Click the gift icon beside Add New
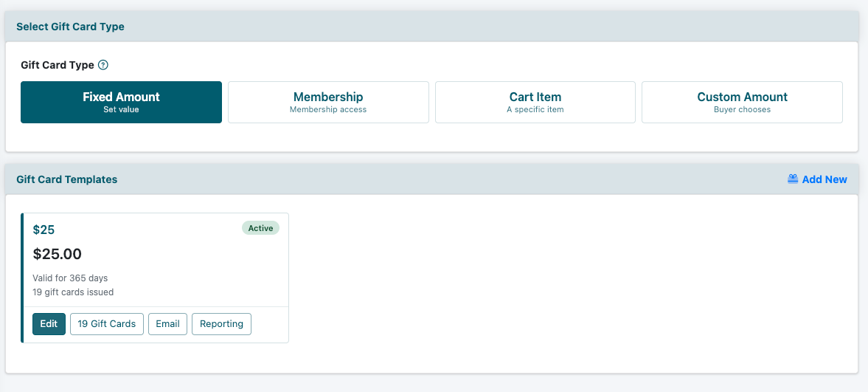The image size is (868, 392). click(x=793, y=179)
